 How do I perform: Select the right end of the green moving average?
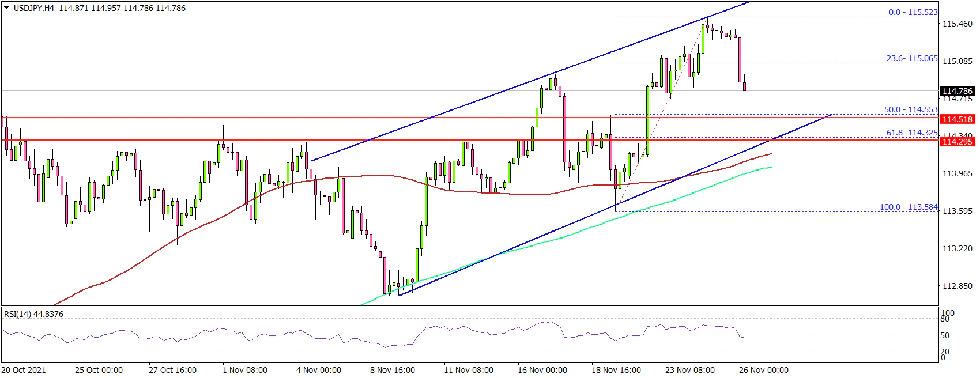(771, 168)
